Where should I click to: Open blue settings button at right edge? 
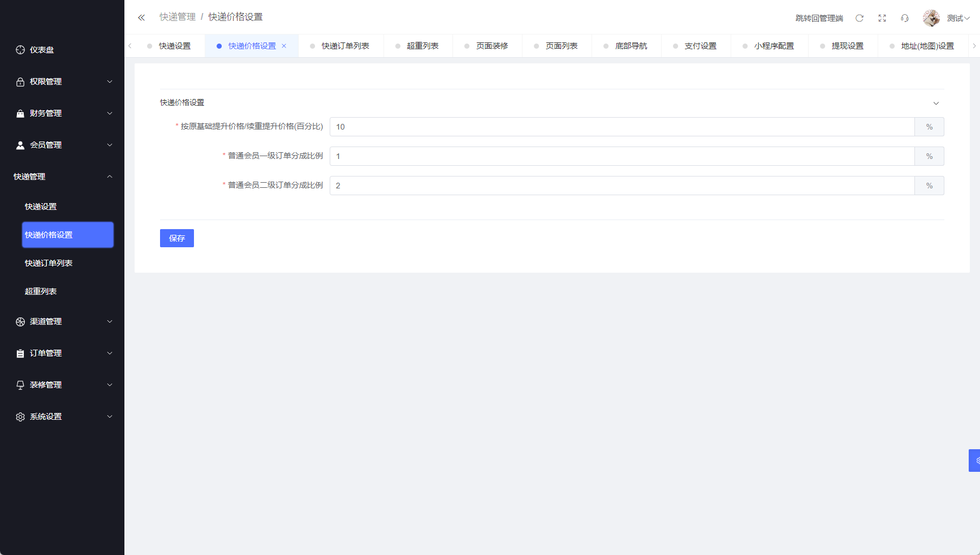(x=975, y=461)
